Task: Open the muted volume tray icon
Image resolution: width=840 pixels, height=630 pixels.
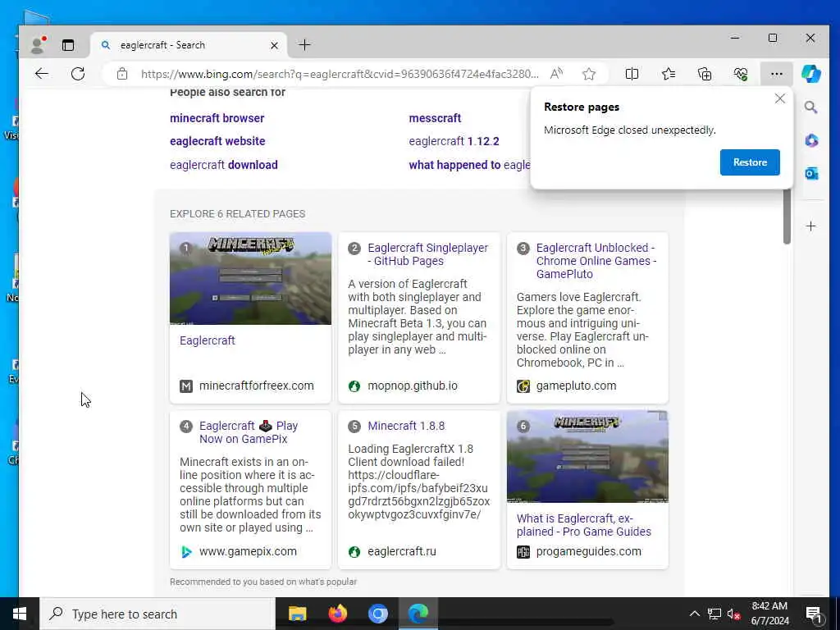Action: pyautogui.click(x=733, y=614)
